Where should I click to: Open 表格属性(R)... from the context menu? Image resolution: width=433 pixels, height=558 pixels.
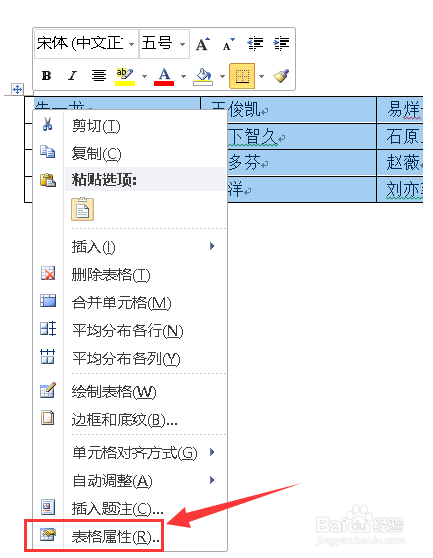pyautogui.click(x=129, y=536)
